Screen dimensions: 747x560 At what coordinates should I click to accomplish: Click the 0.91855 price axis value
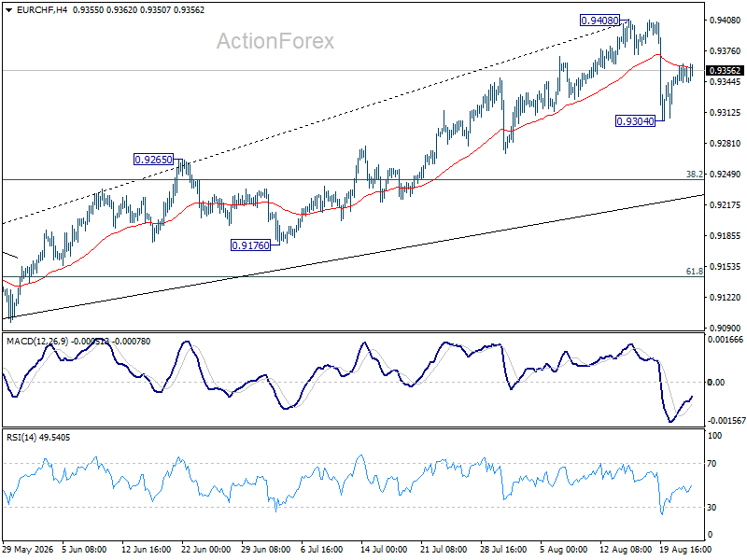pos(726,236)
